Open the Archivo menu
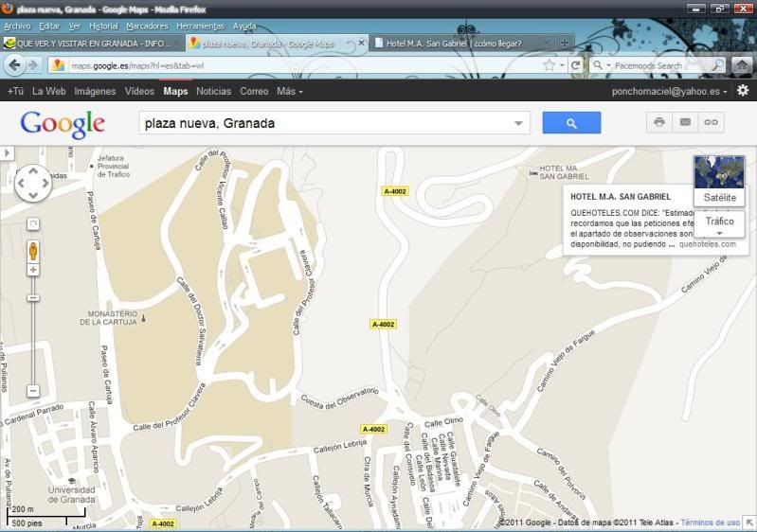Viewport: 757px width, 532px height. (17, 27)
